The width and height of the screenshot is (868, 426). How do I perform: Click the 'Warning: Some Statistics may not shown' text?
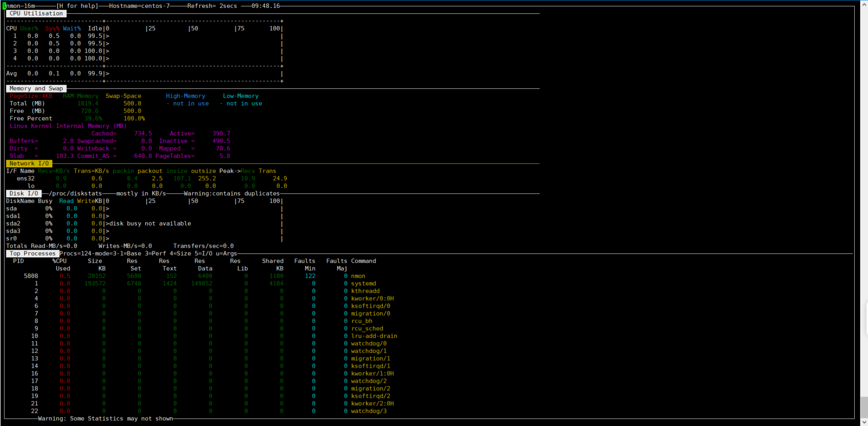105,419
